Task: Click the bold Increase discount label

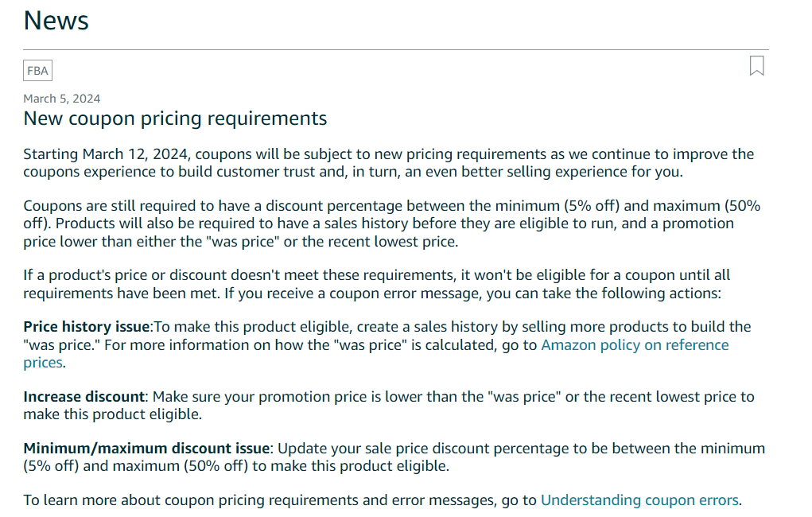Action: tap(84, 397)
